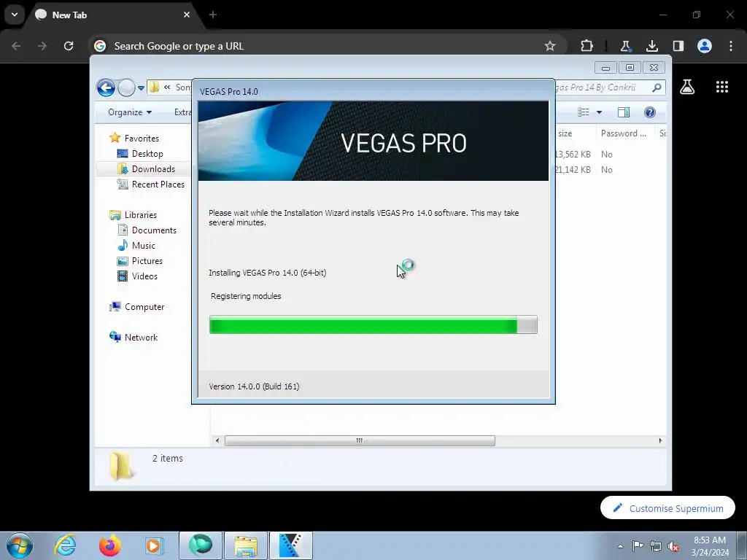Click the scrollbar left arrow
The image size is (747, 560).
click(x=217, y=440)
